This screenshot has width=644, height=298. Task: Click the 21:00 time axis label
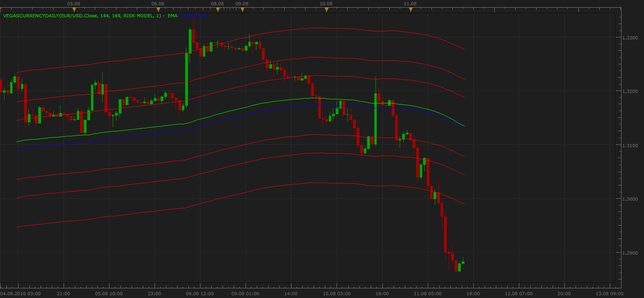pos(64,294)
